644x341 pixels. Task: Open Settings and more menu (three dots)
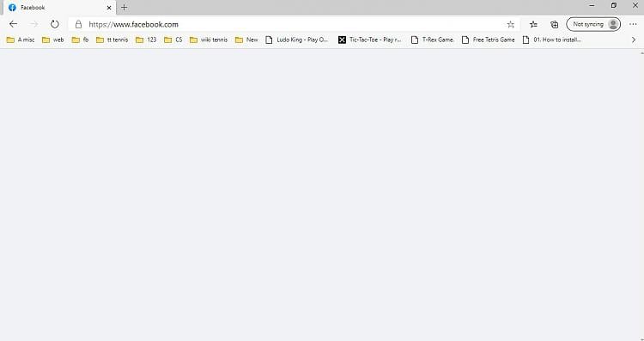coord(633,24)
